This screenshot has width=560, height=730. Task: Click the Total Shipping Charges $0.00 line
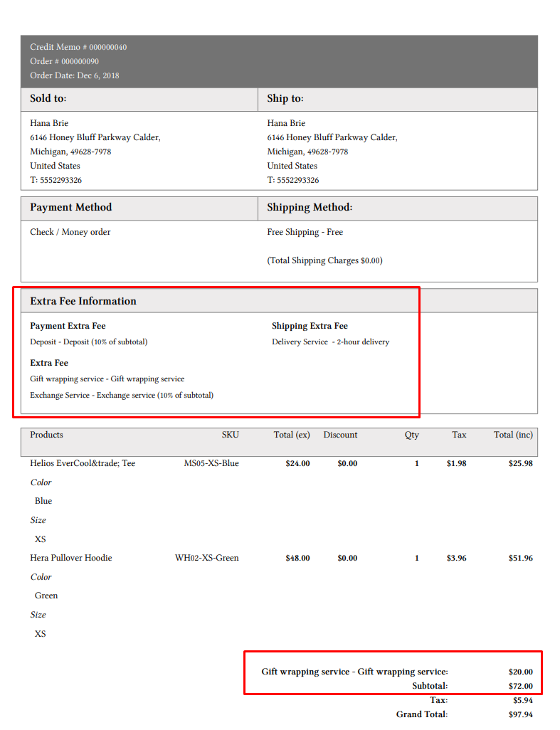pyautogui.click(x=324, y=260)
